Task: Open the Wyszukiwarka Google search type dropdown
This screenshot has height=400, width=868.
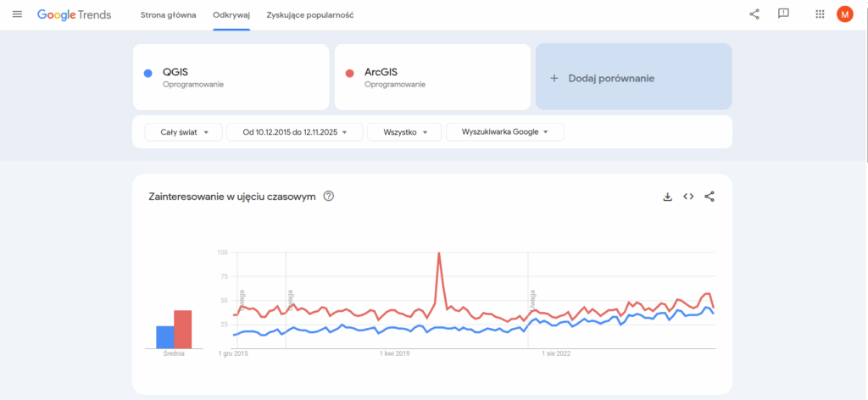Action: tap(504, 131)
